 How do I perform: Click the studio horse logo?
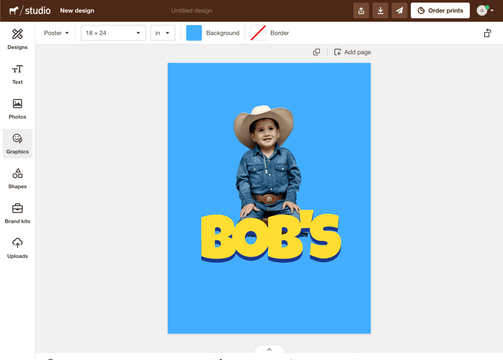click(x=30, y=11)
